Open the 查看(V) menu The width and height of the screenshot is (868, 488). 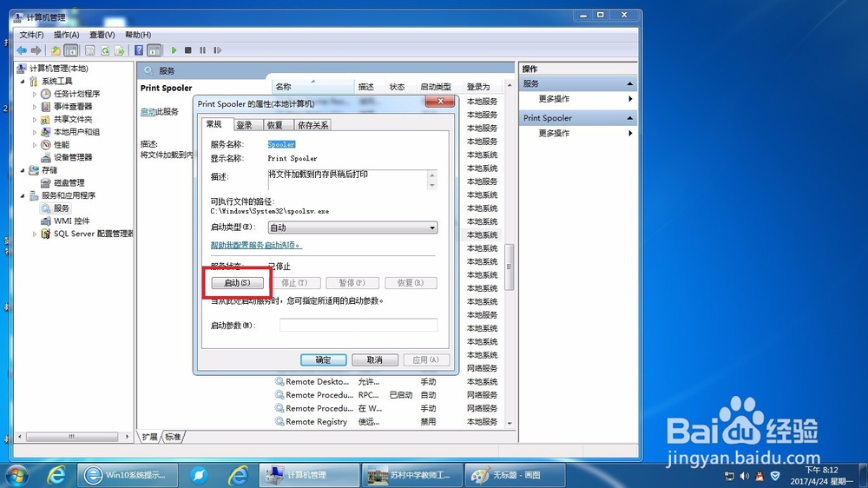point(102,35)
